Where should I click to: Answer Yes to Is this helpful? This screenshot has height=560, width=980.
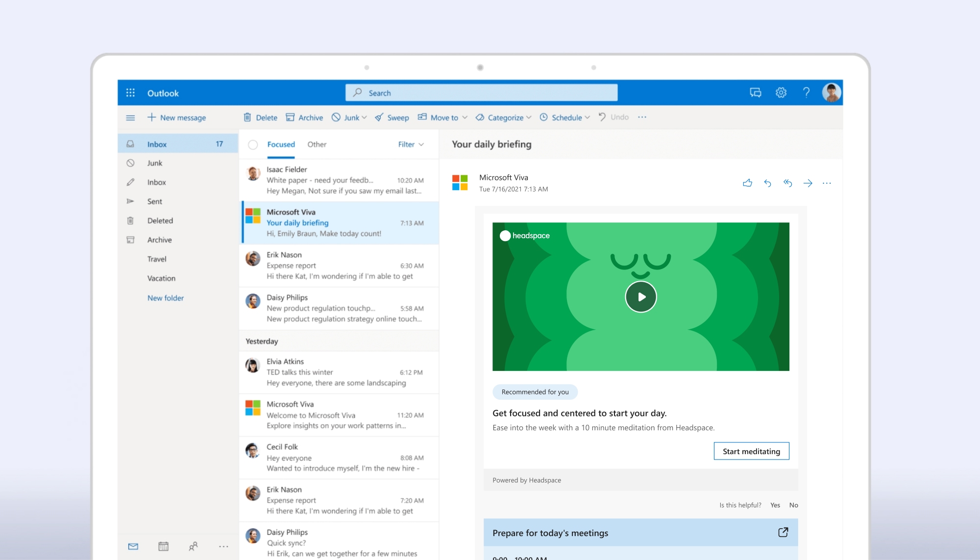pyautogui.click(x=775, y=505)
